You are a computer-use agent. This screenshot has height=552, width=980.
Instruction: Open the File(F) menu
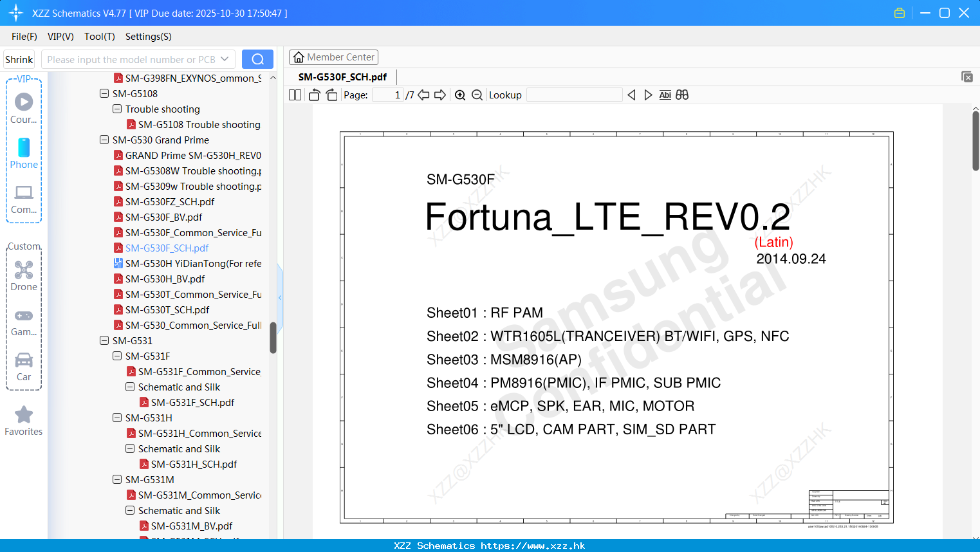pos(24,36)
